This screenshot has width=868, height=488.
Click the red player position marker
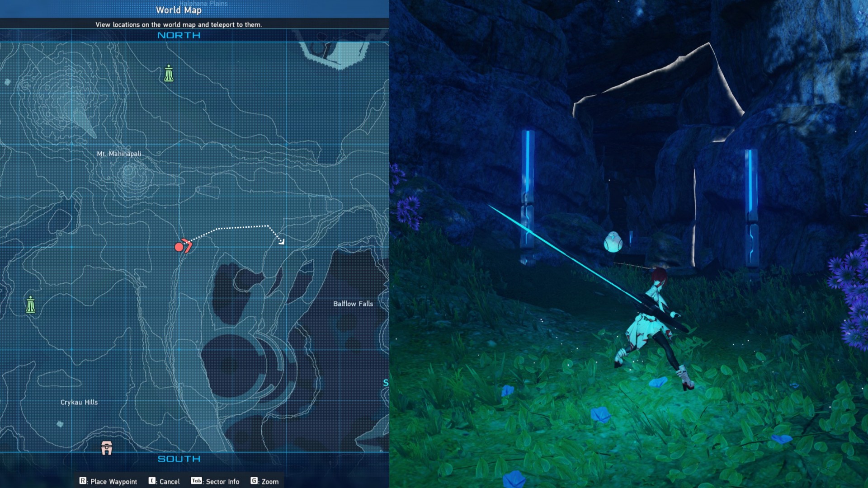click(x=179, y=247)
